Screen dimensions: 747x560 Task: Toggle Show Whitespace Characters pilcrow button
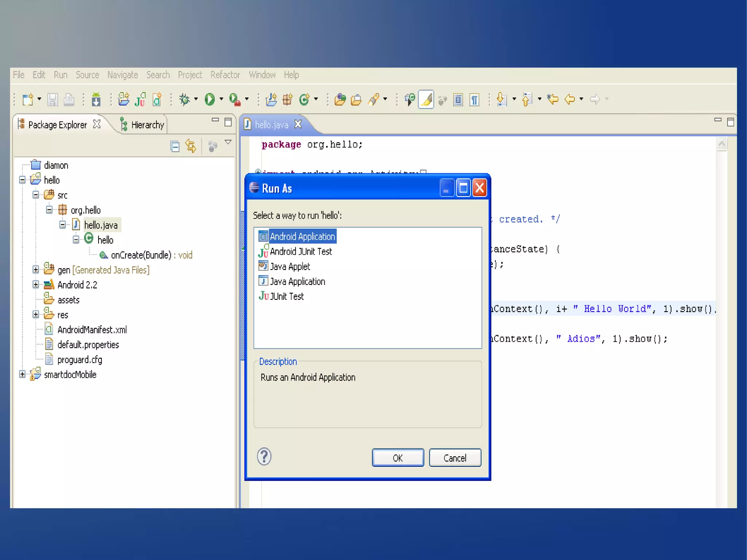tap(475, 99)
